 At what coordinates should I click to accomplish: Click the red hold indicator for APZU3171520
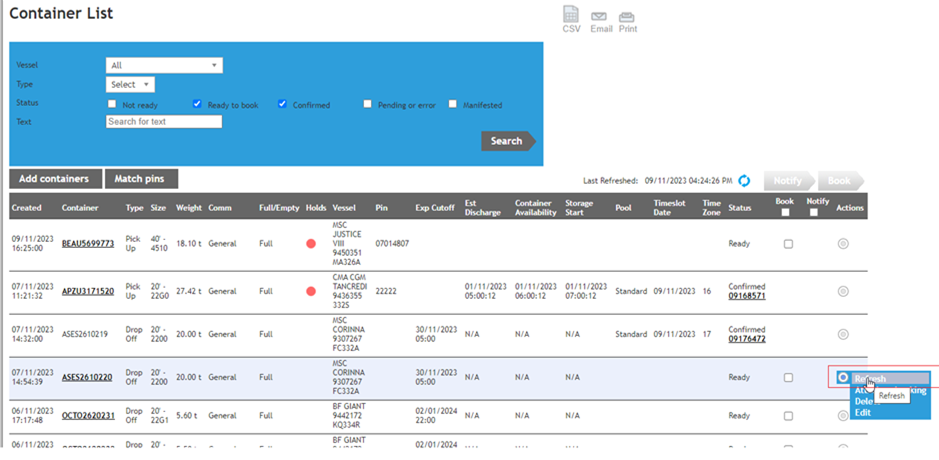pos(311,291)
